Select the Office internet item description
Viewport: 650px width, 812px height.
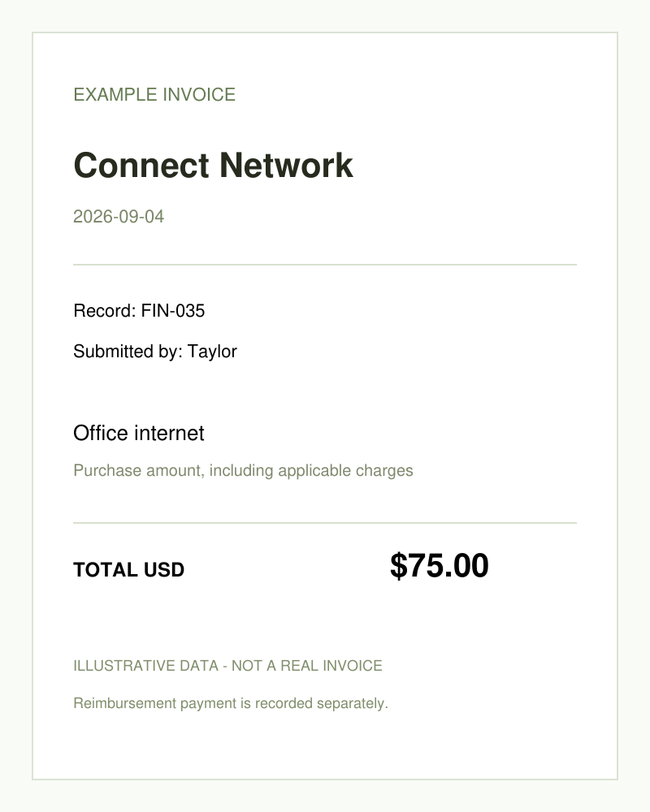click(x=139, y=433)
